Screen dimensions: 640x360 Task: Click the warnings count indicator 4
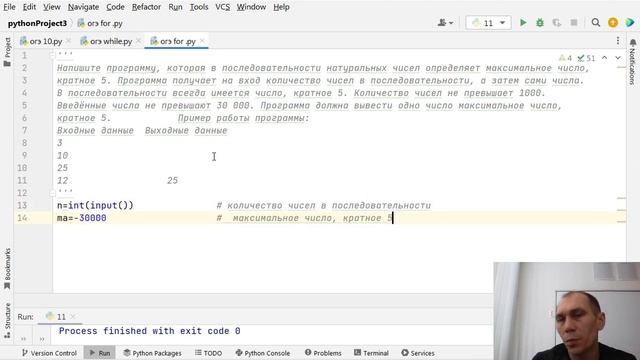point(565,58)
